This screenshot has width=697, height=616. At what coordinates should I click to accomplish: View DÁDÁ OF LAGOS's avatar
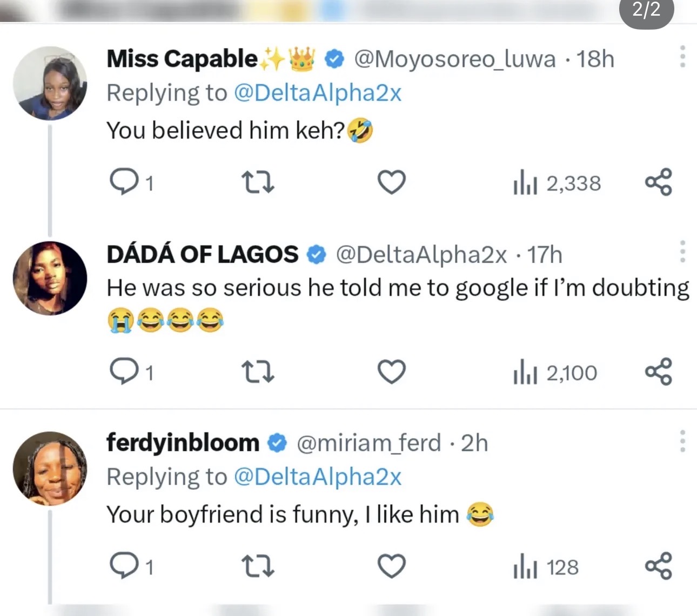[49, 278]
